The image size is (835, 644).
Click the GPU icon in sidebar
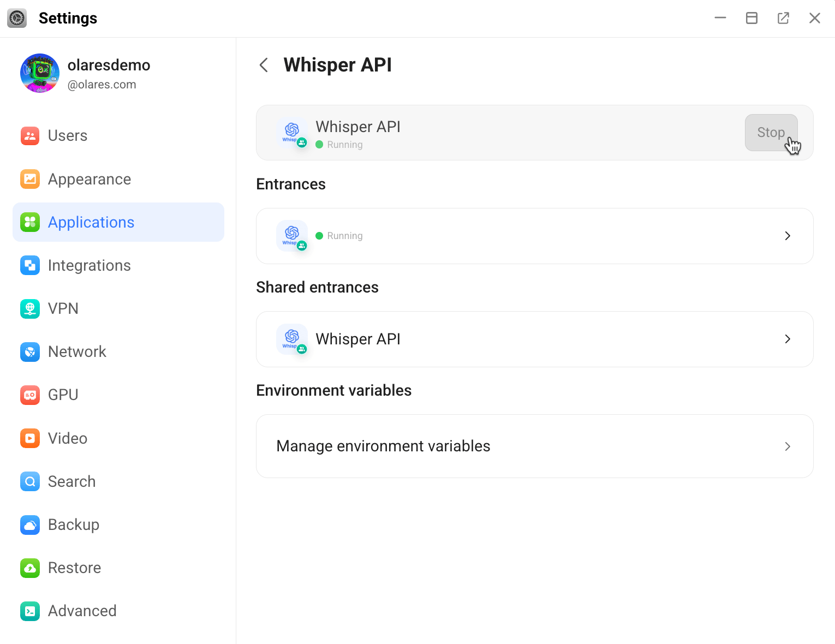(x=30, y=395)
